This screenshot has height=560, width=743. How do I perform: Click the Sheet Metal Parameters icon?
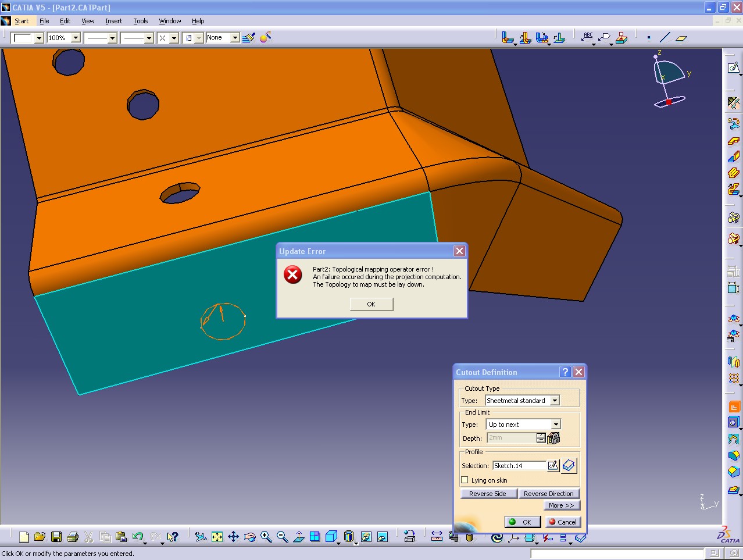734,103
